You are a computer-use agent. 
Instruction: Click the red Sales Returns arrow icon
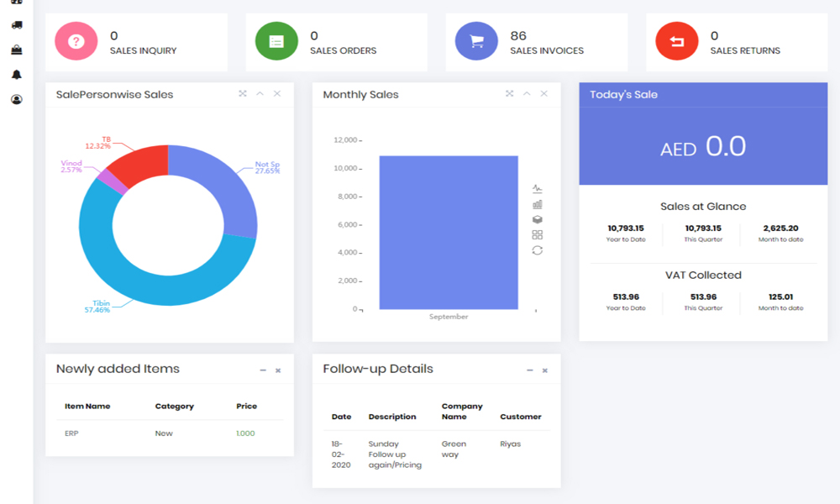click(x=676, y=41)
